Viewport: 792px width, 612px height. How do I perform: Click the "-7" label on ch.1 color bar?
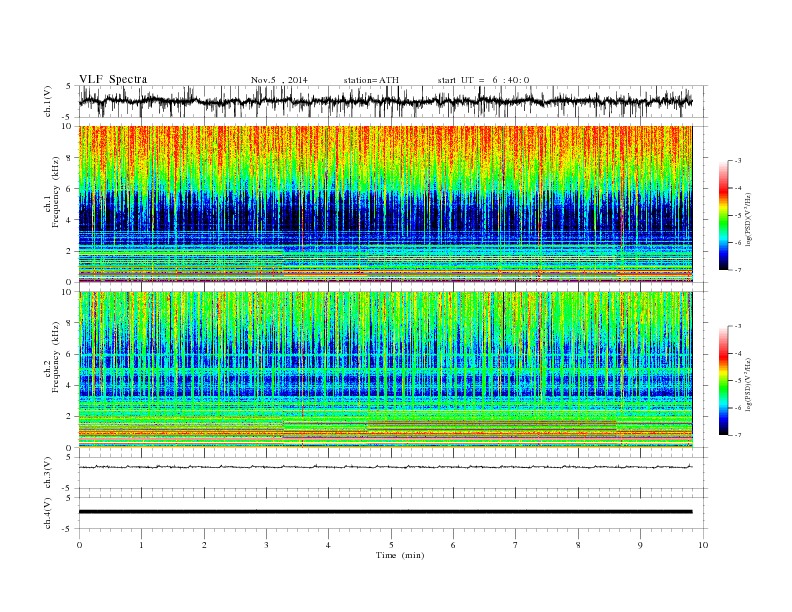[x=737, y=270]
